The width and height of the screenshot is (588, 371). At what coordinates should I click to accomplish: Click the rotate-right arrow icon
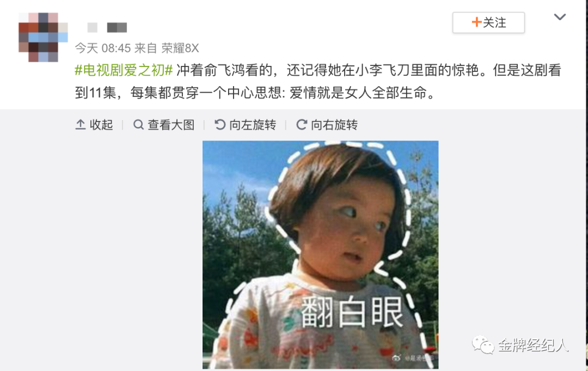coord(302,125)
